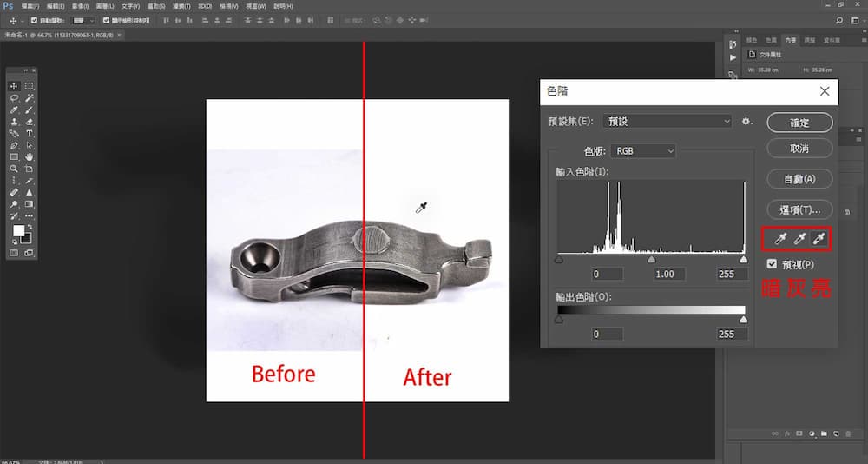868x464 pixels.
Task: Open the three-dots Edit Toolbar button
Action: pyautogui.click(x=29, y=216)
